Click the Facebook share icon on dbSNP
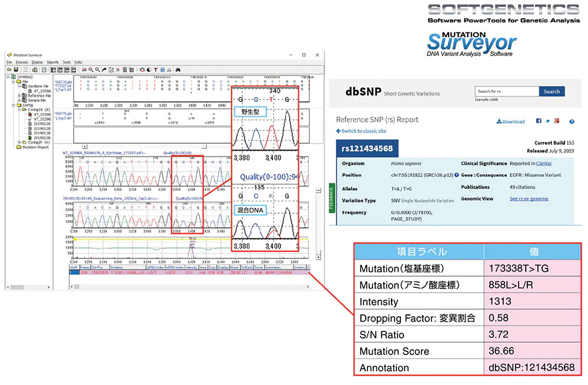 [x=539, y=121]
